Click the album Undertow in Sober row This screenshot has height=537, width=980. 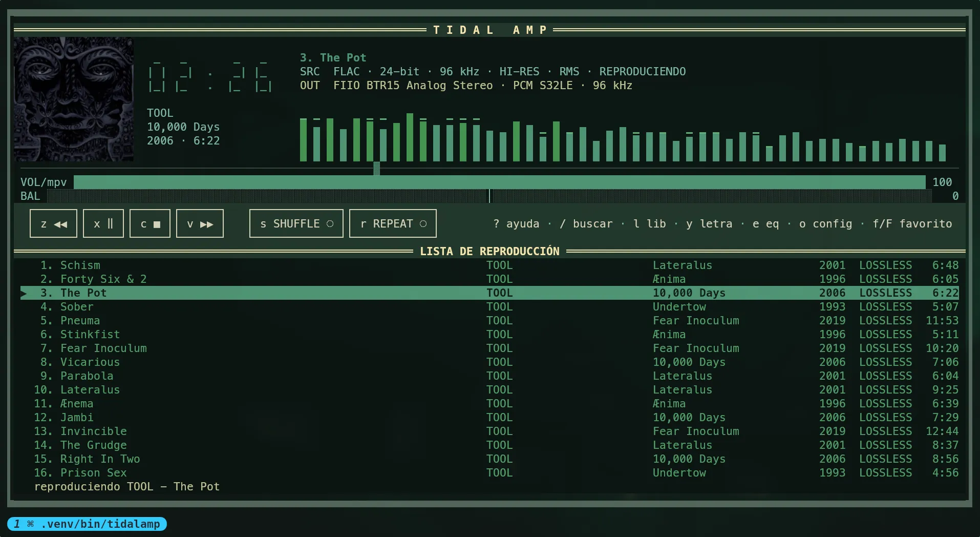(679, 306)
